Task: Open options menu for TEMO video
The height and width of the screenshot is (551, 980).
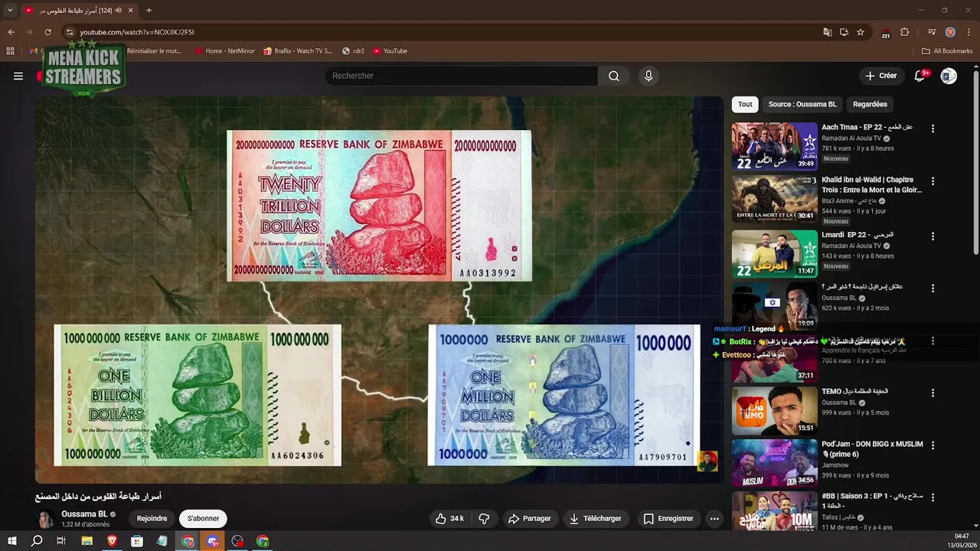Action: click(x=933, y=393)
